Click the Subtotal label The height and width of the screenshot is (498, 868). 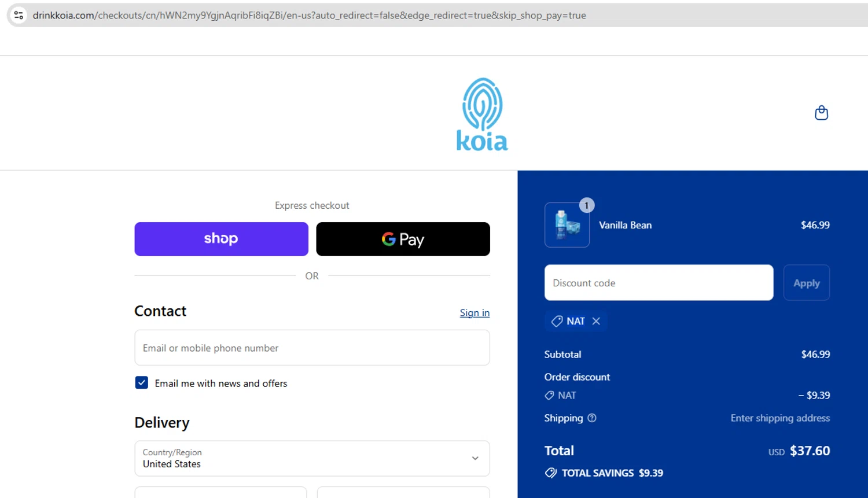[562, 355]
